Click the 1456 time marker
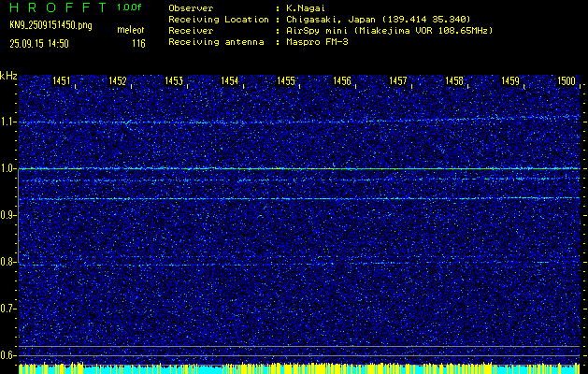Viewport: 588px width, 374px height. pyautogui.click(x=342, y=81)
